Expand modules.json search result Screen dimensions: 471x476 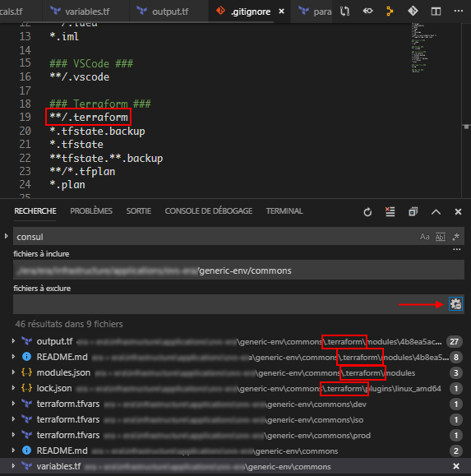pos(13,372)
